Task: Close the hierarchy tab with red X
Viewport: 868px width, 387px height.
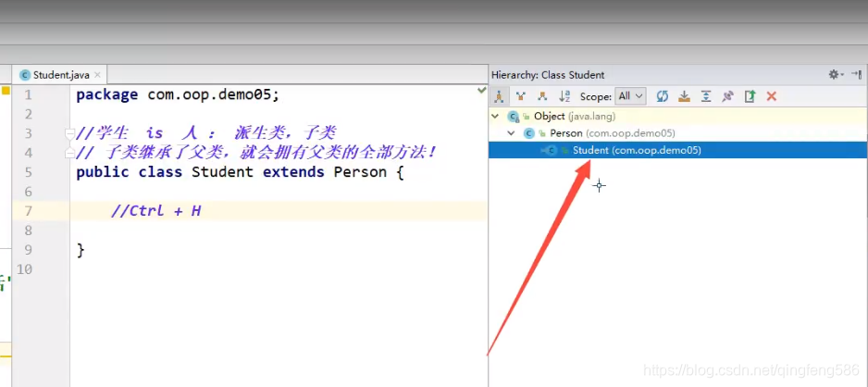Action: pyautogui.click(x=771, y=96)
